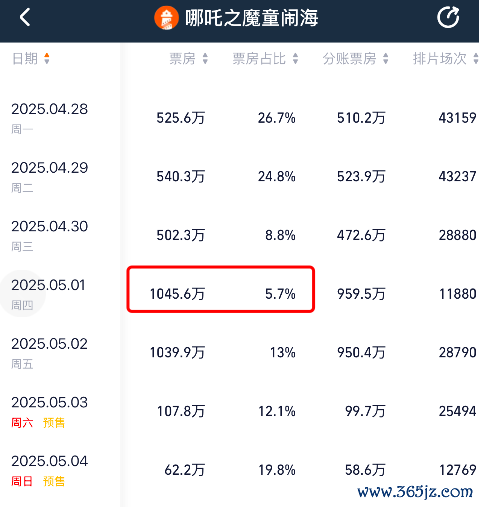Toggle sort arrows beside 票房占比
Image resolution: width=480 pixels, height=507 pixels.
tap(295, 59)
